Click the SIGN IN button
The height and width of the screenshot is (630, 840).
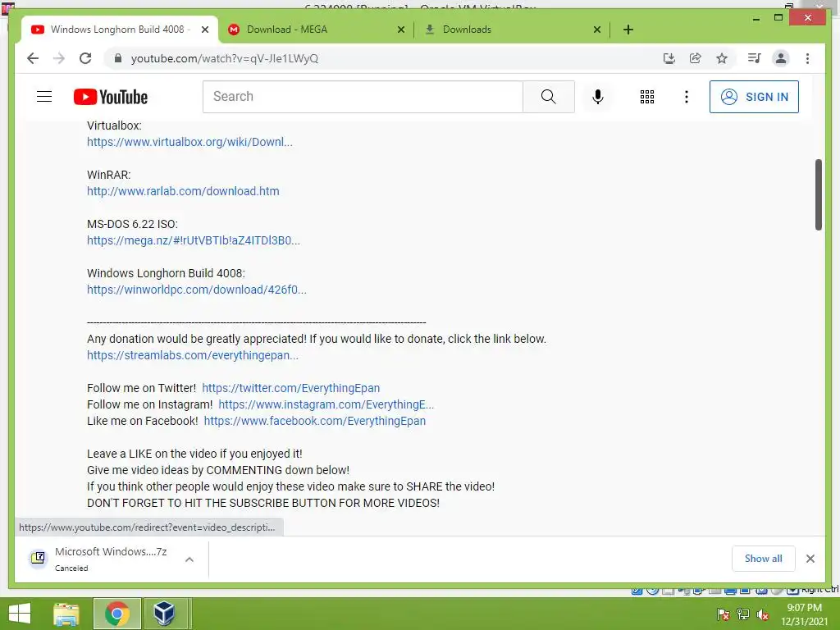click(754, 97)
